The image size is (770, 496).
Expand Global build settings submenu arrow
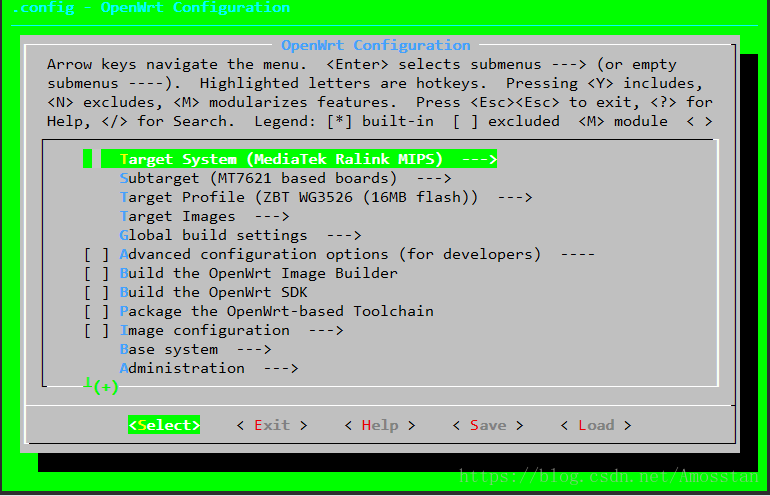tap(344, 236)
